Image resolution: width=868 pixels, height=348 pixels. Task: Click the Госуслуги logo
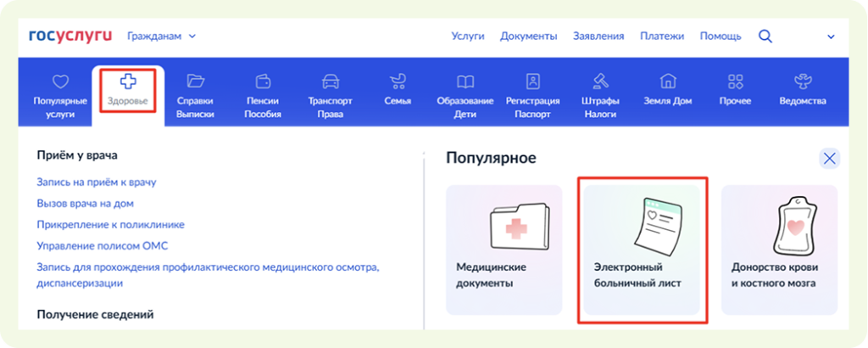coord(70,36)
